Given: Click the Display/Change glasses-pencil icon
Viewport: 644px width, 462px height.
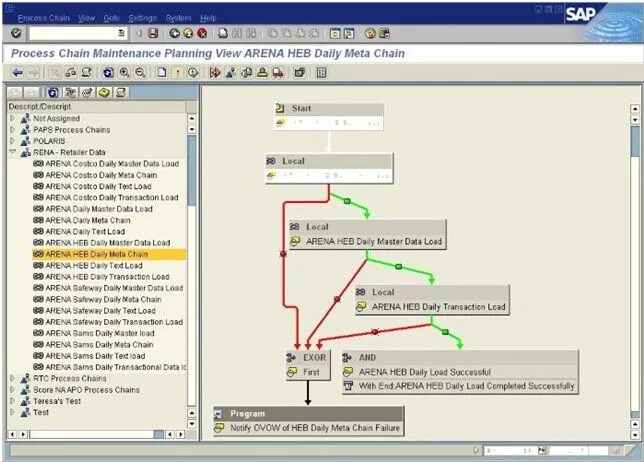Looking at the screenshot, I should pyautogui.click(x=87, y=92).
